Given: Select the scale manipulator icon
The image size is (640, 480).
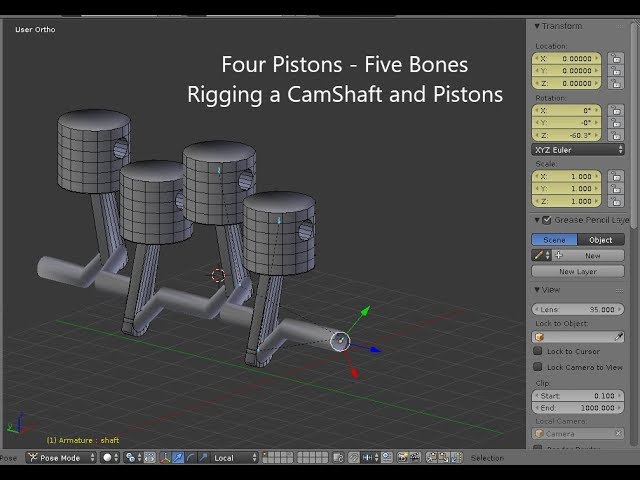Looking at the screenshot, I should point(203,458).
